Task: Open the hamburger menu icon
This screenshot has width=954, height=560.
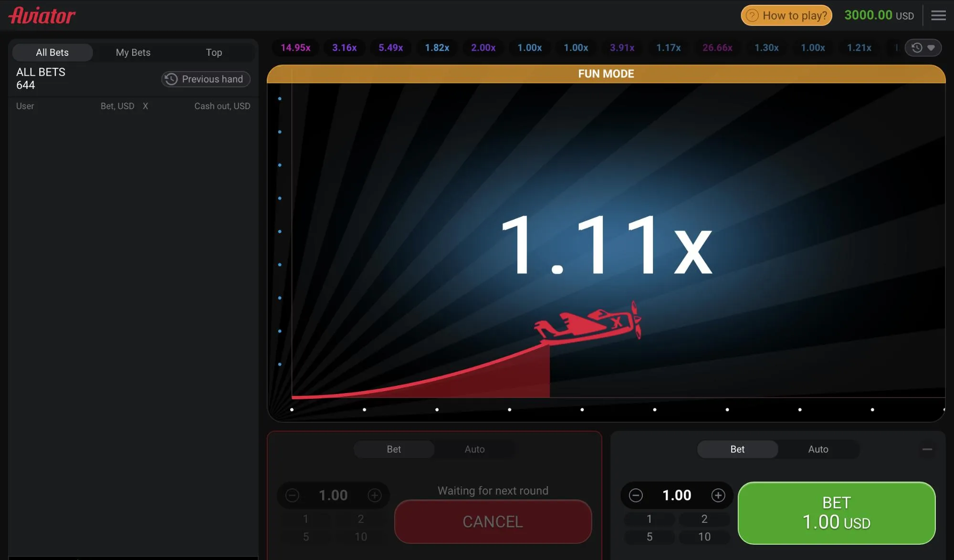Action: (938, 15)
